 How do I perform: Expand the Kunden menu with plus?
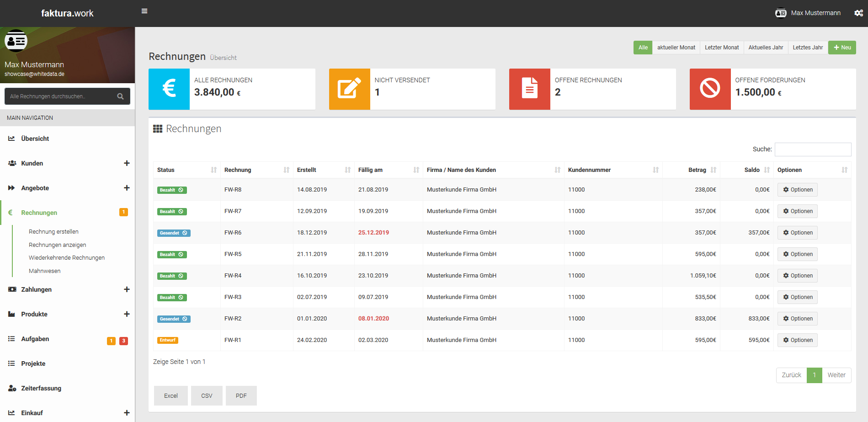point(127,163)
